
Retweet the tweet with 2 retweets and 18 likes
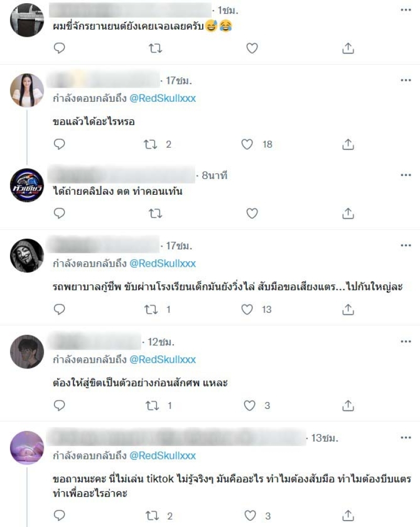pyautogui.click(x=150, y=144)
